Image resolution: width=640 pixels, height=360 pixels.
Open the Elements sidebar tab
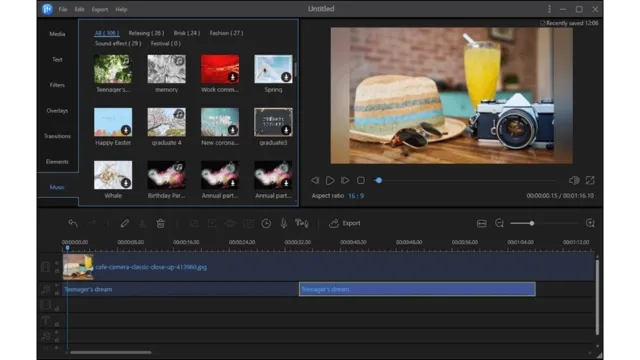[x=57, y=162]
